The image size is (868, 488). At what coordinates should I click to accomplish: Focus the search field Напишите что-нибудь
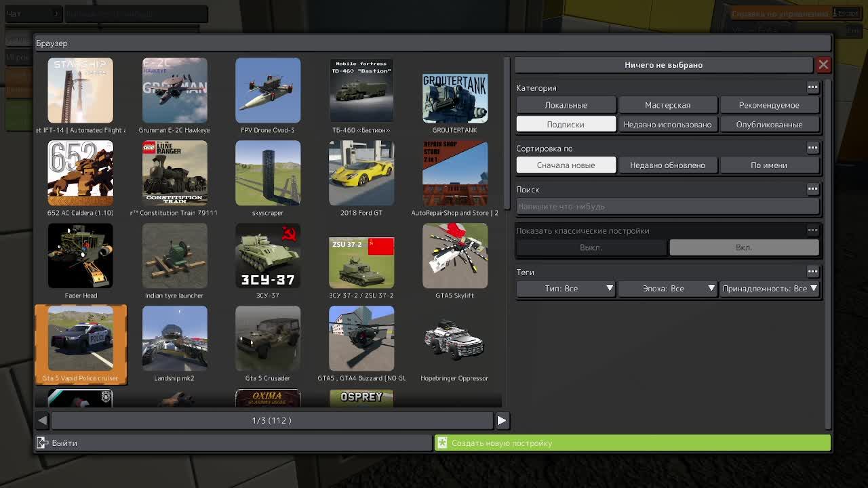point(667,206)
